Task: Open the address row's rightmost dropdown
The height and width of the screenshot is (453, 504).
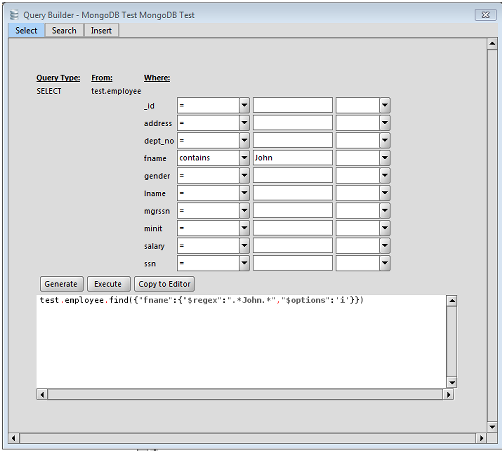Action: pos(363,123)
